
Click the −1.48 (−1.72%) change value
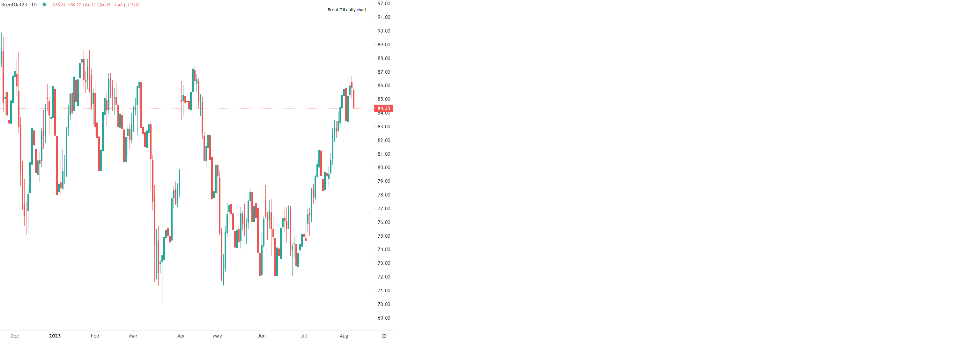126,5
